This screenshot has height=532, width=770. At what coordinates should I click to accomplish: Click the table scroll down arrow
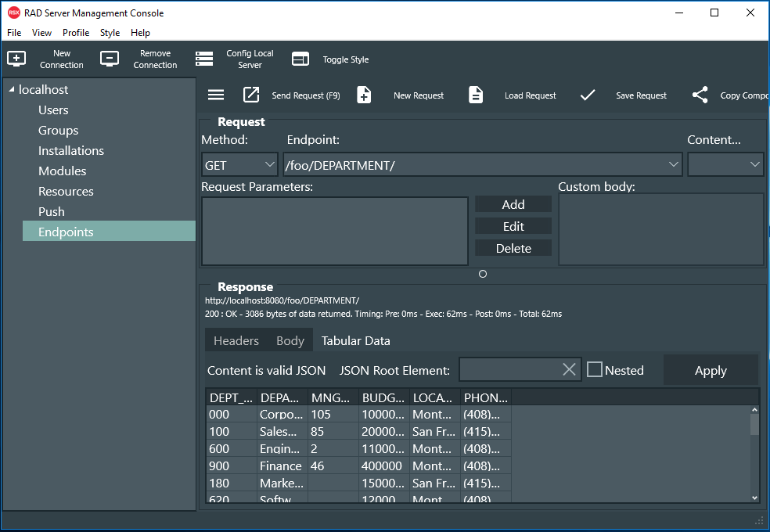coord(755,498)
